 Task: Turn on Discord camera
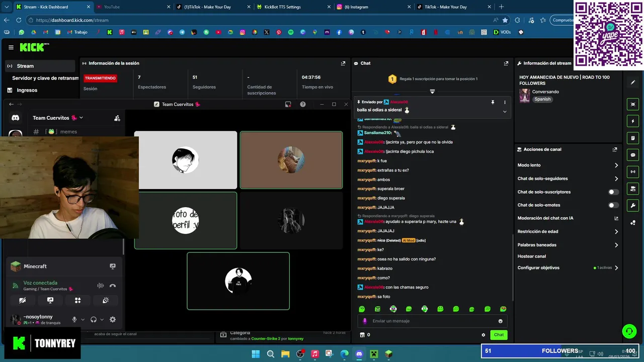(x=23, y=300)
